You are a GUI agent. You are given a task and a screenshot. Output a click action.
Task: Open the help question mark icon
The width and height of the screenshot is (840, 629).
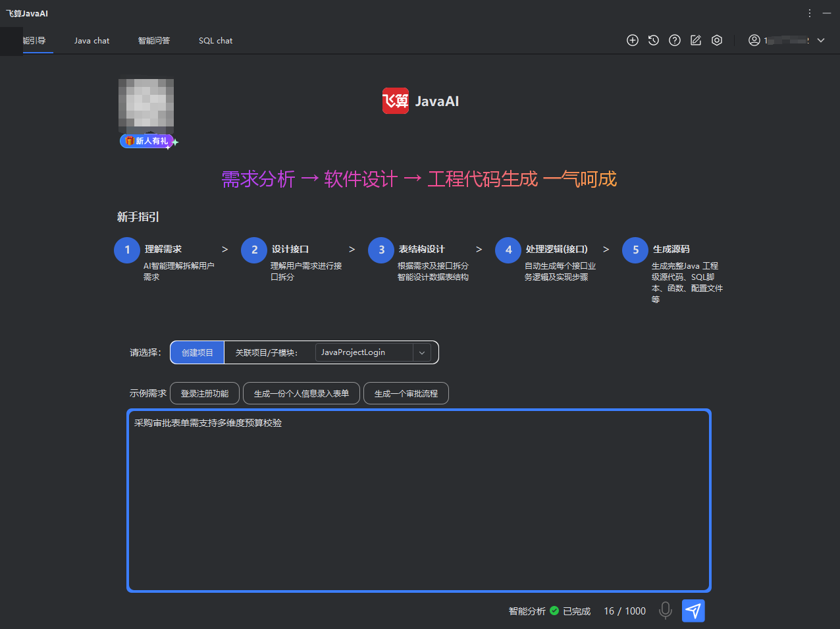coord(674,40)
